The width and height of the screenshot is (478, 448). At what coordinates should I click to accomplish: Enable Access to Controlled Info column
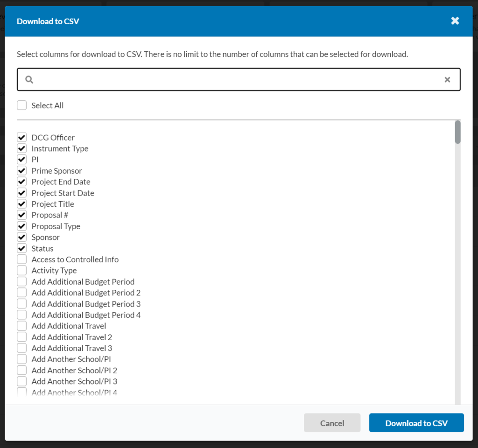pyautogui.click(x=22, y=259)
